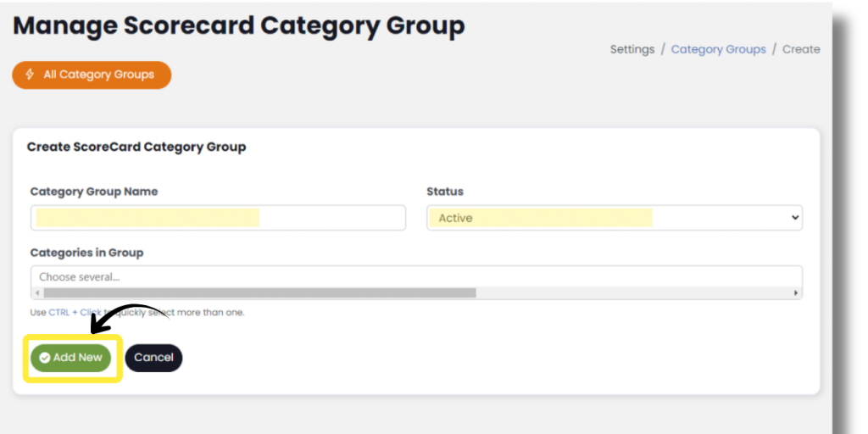
Task: Click the Status dropdown arrow chevron
Action: point(794,218)
